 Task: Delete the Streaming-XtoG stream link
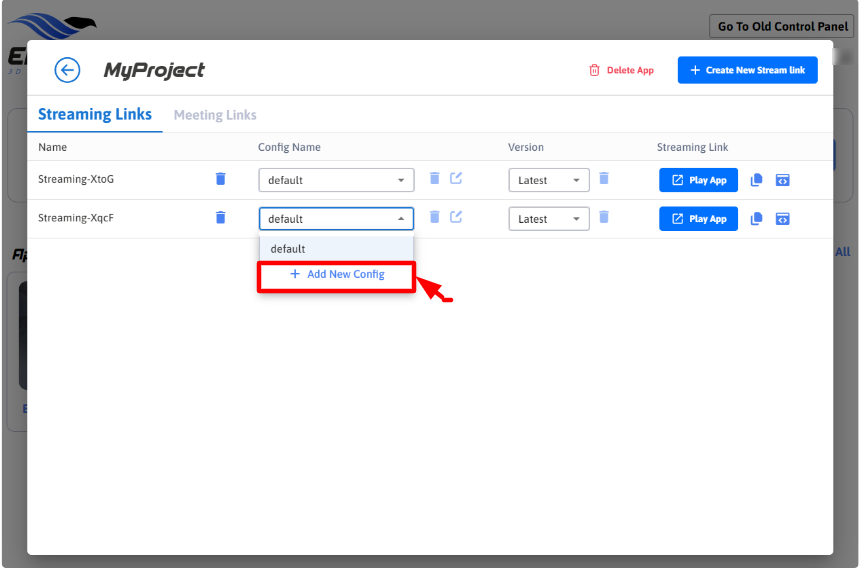click(220, 179)
